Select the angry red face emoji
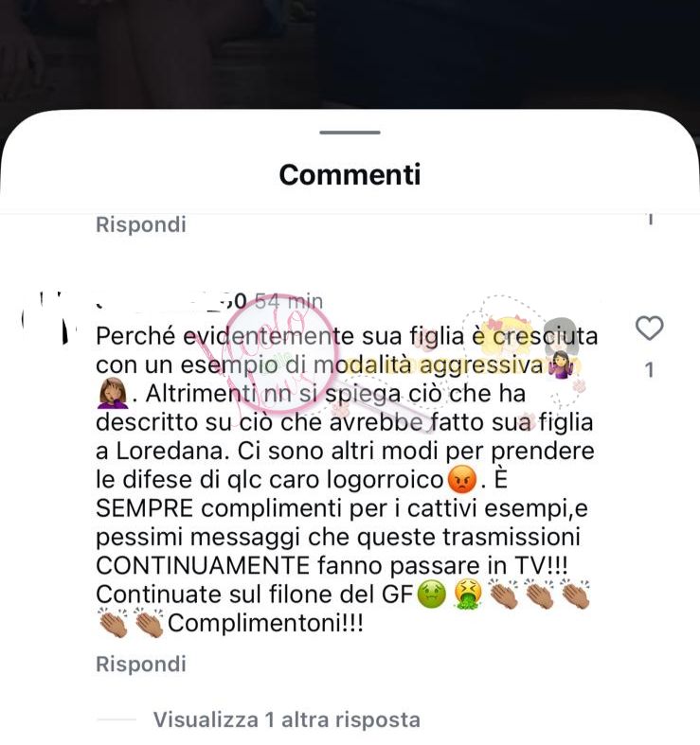The height and width of the screenshot is (745, 700). (x=461, y=479)
